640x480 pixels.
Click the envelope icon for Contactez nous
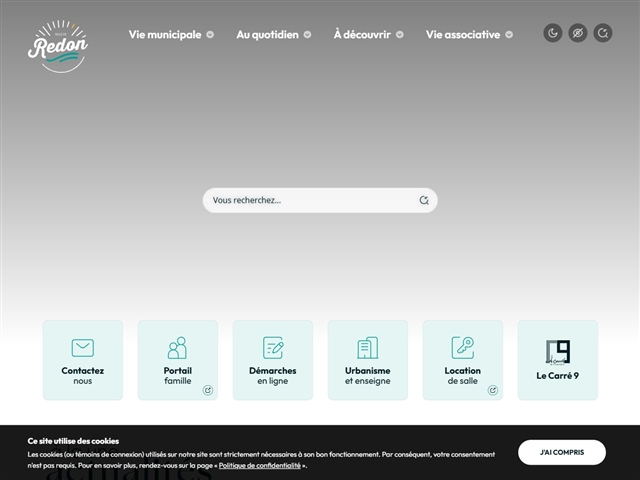pyautogui.click(x=83, y=348)
